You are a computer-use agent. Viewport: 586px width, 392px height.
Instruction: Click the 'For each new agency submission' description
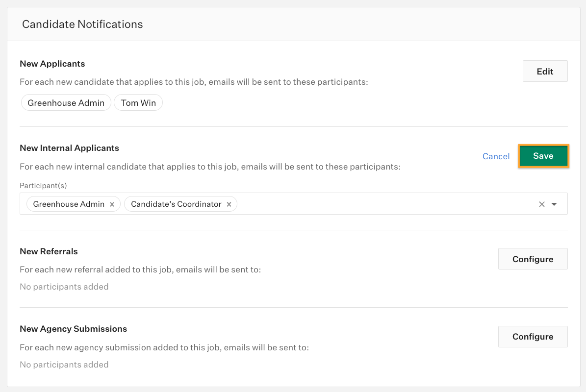[164, 347]
